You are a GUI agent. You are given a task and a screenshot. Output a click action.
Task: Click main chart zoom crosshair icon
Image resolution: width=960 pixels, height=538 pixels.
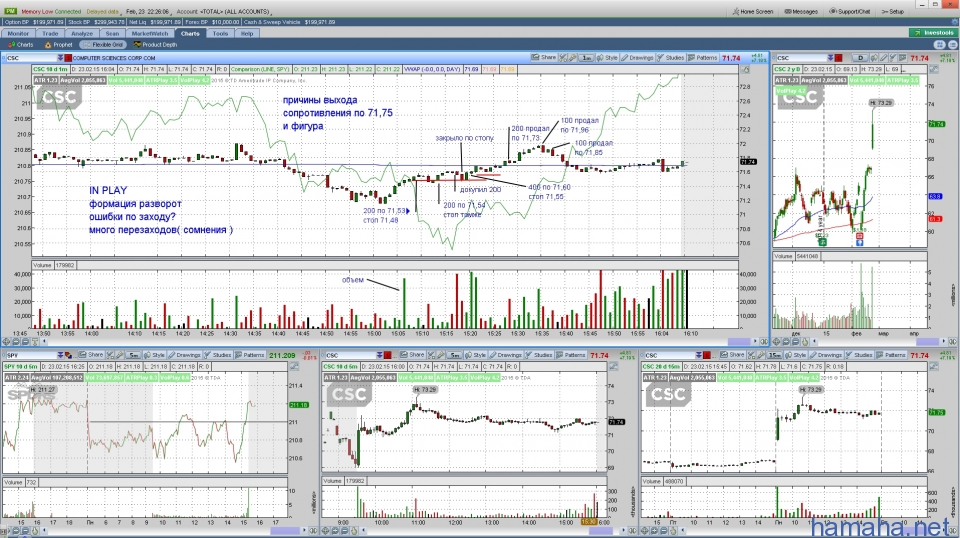[x=7, y=342]
